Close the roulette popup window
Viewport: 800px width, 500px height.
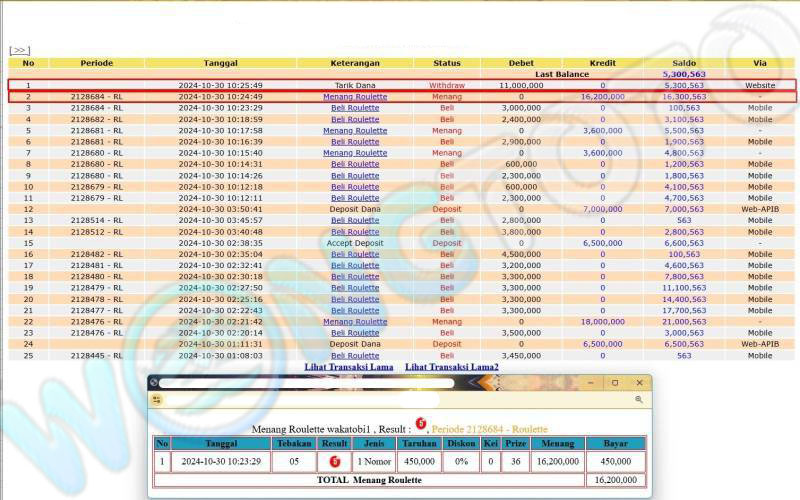click(637, 383)
